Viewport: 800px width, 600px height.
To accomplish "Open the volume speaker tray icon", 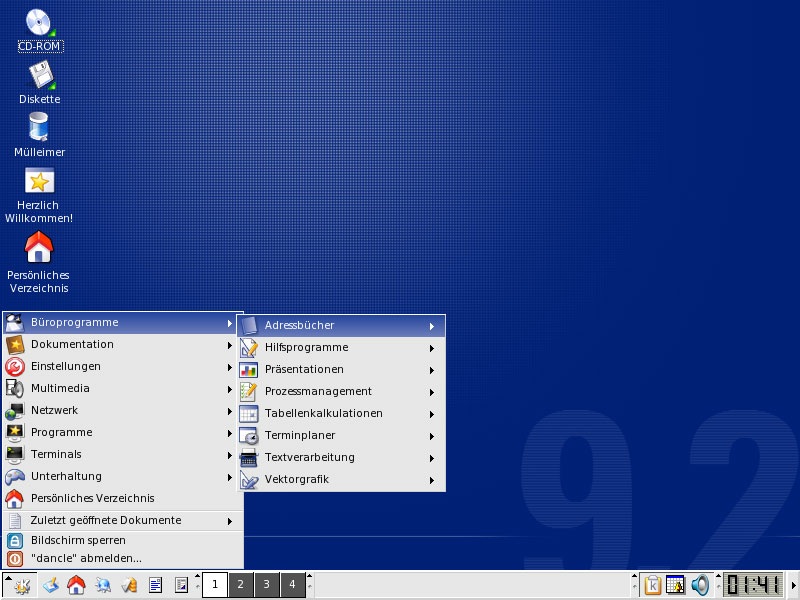I will (700, 585).
